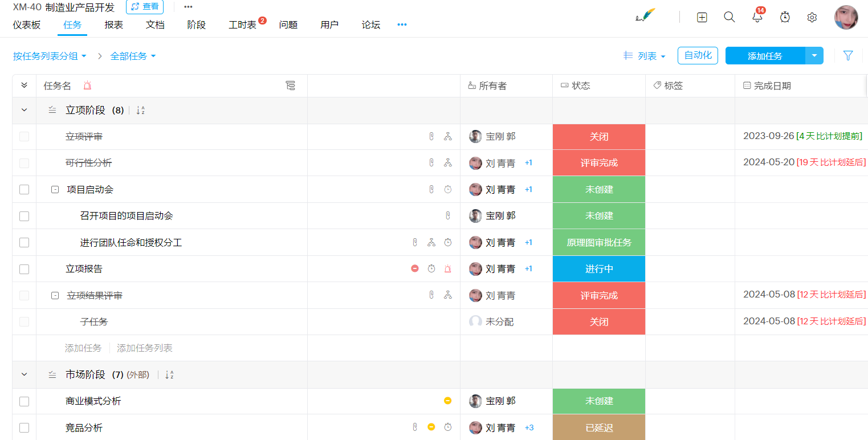Click hierarchy icon in 立项评审 row
868x440 pixels.
[448, 137]
